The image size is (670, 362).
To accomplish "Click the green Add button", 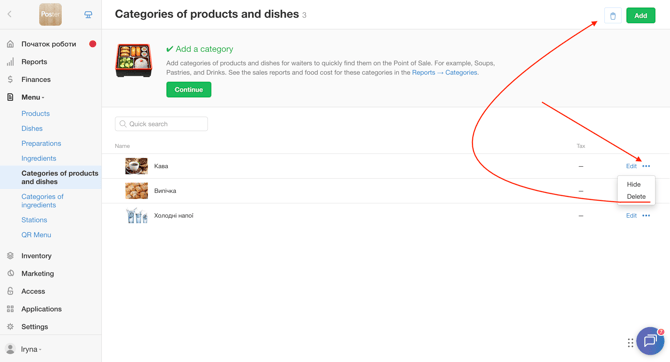I will (x=641, y=16).
